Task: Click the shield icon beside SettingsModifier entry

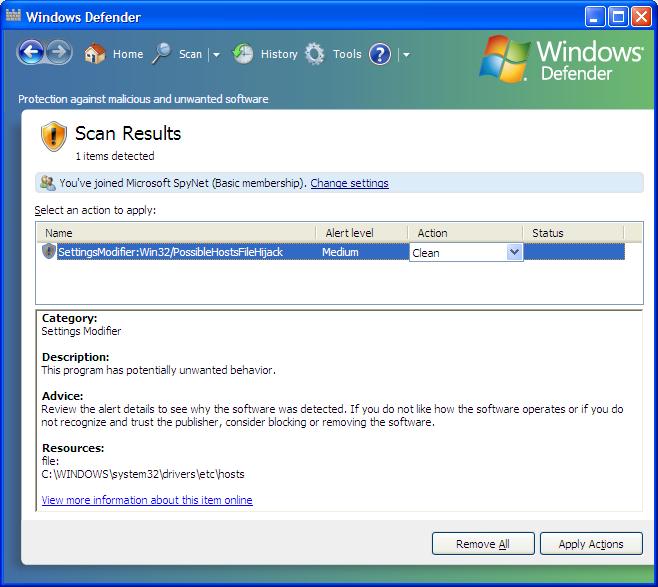Action: click(49, 251)
